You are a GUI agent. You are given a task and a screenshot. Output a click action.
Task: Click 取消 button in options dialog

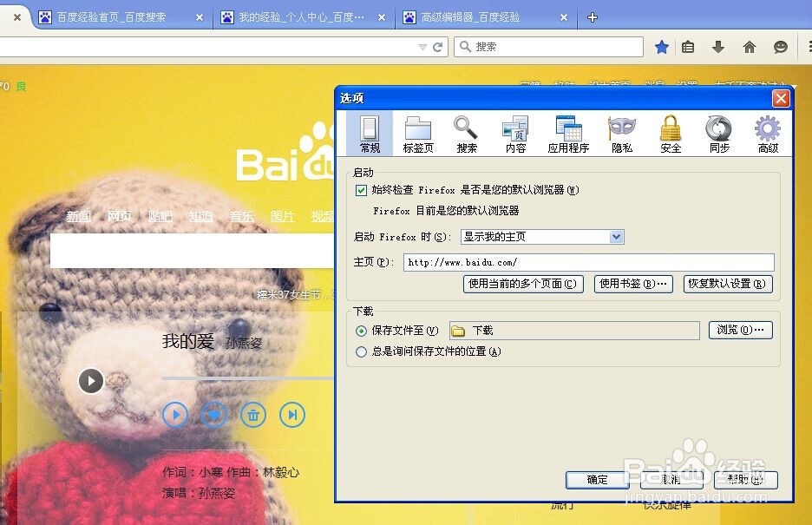(x=671, y=480)
